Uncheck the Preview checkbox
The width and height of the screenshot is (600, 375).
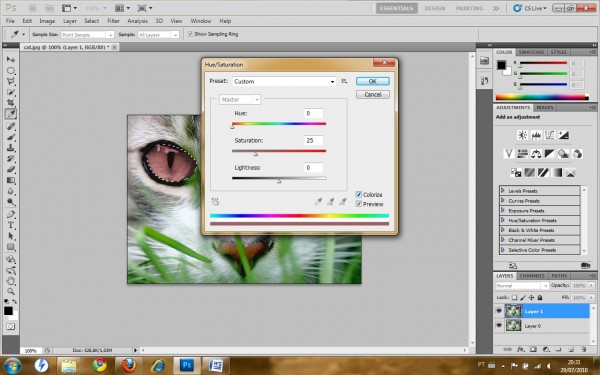pos(359,204)
